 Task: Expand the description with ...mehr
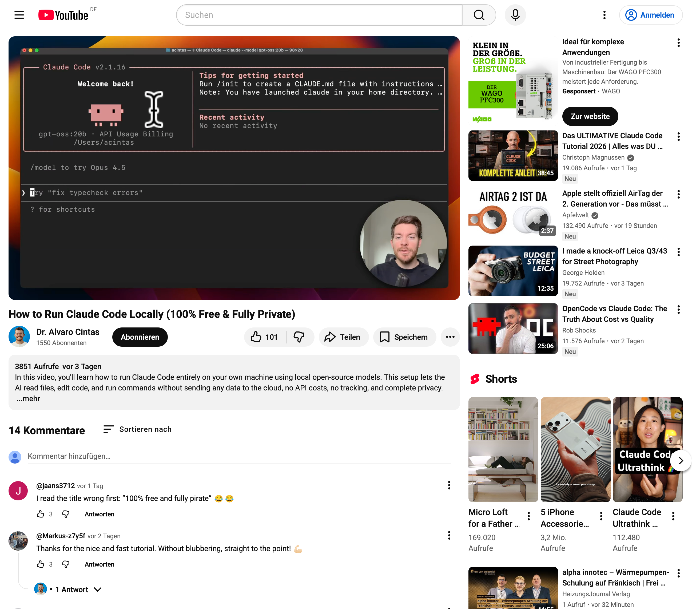click(x=28, y=399)
